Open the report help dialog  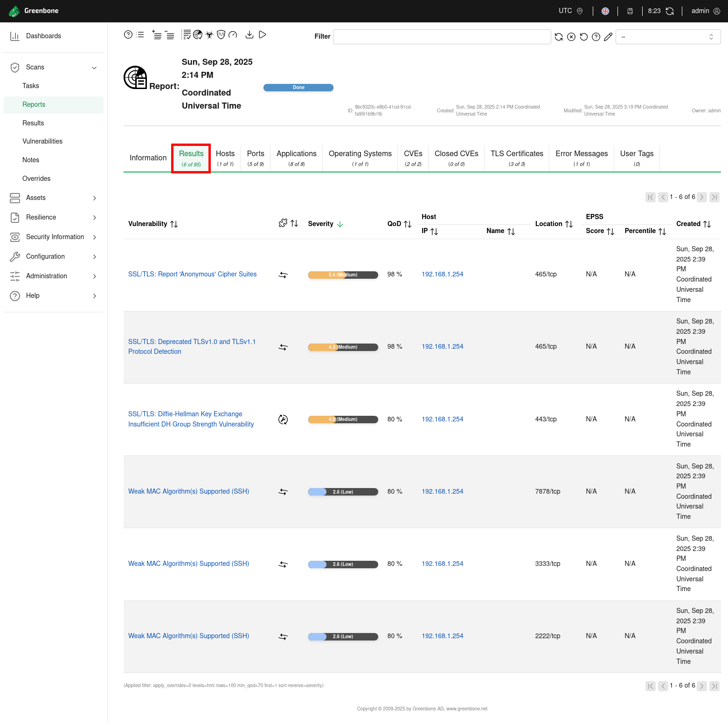tap(128, 34)
